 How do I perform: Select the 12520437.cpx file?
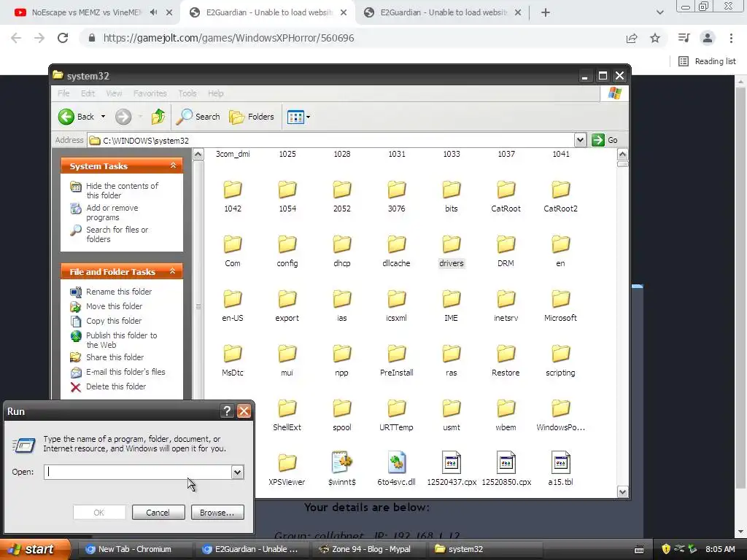pos(452,469)
